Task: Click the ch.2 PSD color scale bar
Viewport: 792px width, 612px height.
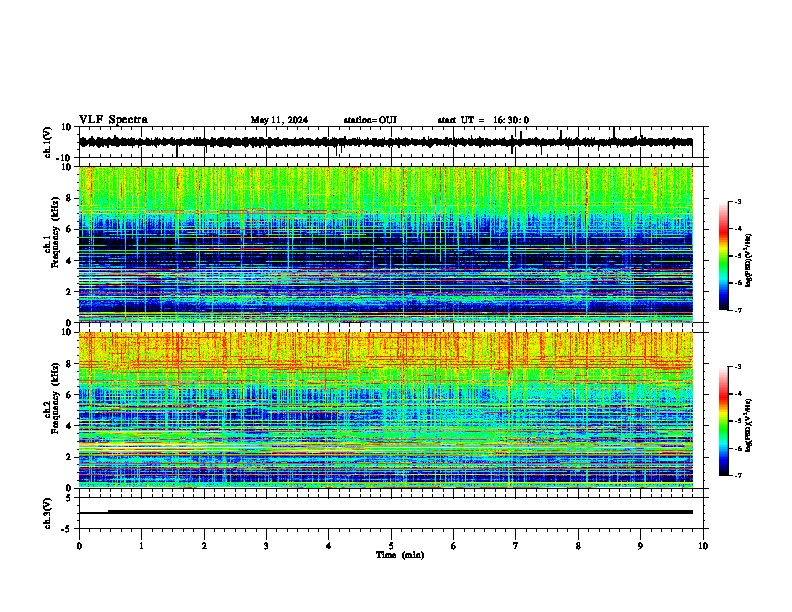Action: (724, 421)
